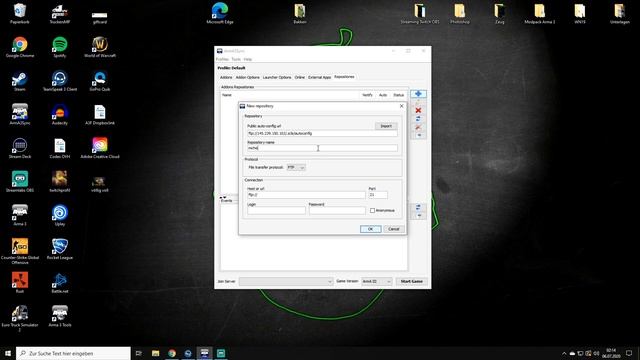Screen dimensions: 640x360
Task: Open the Modpack Arma 3 desktop folder
Action: tap(540, 13)
